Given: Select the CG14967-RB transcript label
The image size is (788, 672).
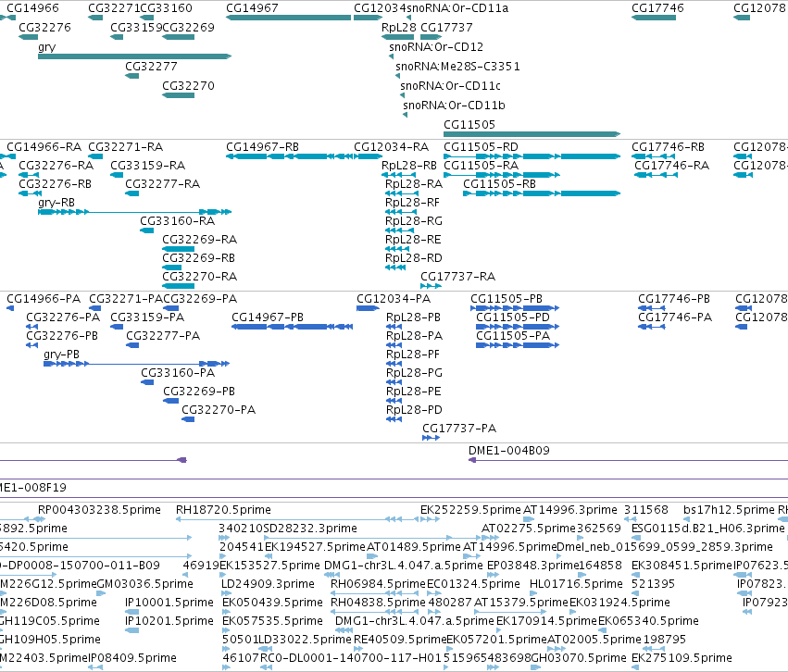Looking at the screenshot, I should (x=262, y=147).
